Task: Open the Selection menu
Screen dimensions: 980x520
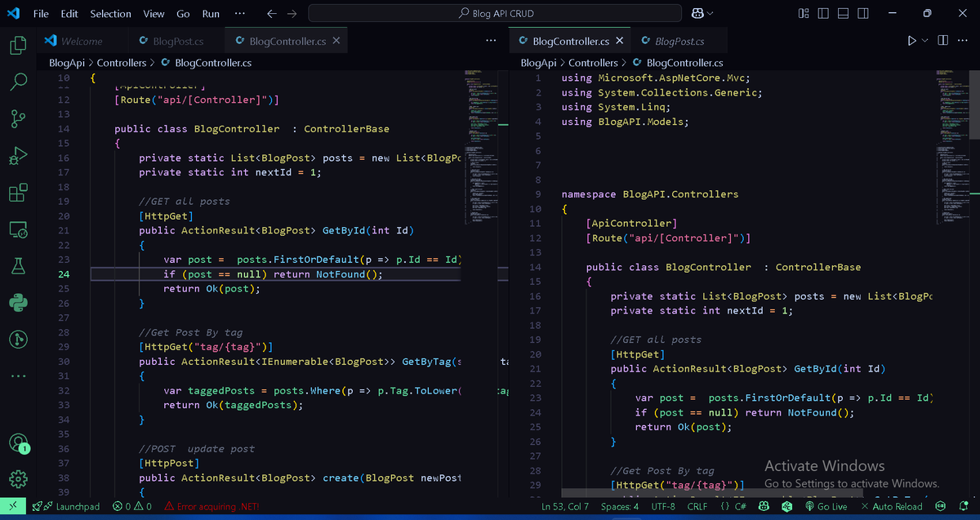Action: 110,13
